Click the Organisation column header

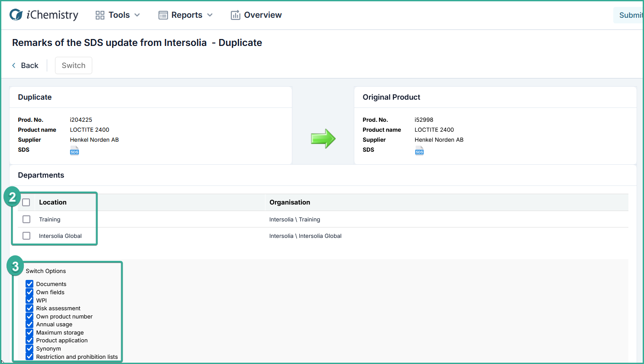point(290,202)
